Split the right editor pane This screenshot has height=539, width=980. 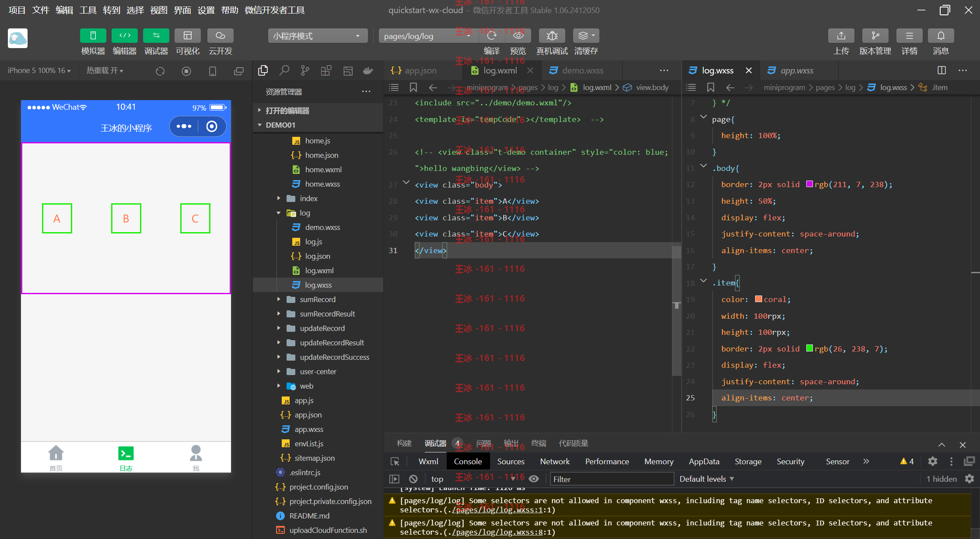(942, 70)
